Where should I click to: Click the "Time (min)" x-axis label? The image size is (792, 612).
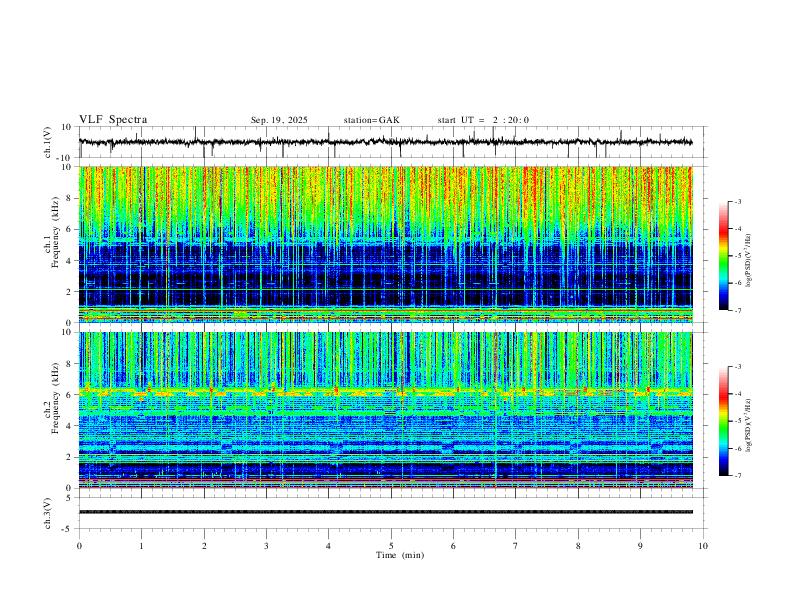click(400, 555)
